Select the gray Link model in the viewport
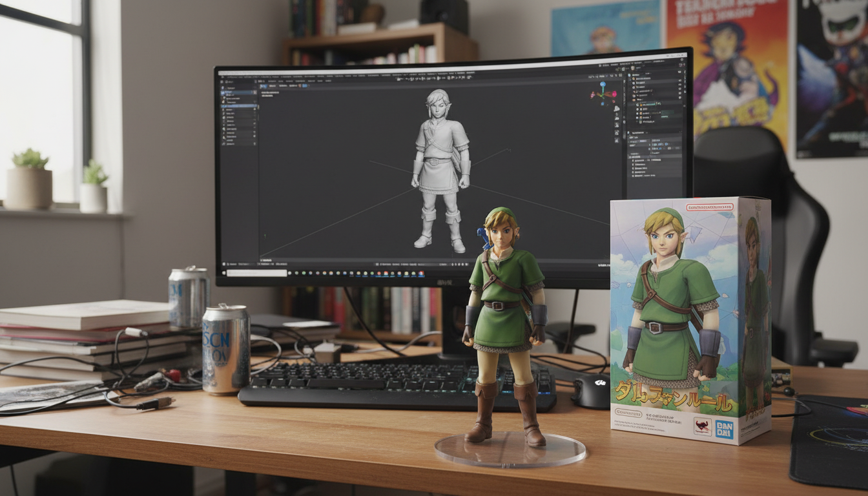This screenshot has width=868, height=496. coord(441,171)
